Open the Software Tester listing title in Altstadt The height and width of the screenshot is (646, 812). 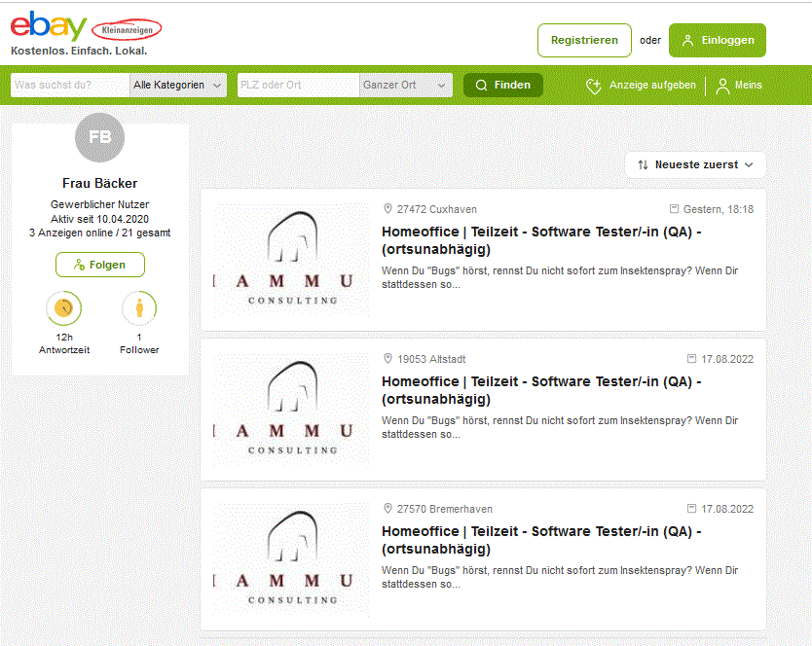tap(541, 390)
